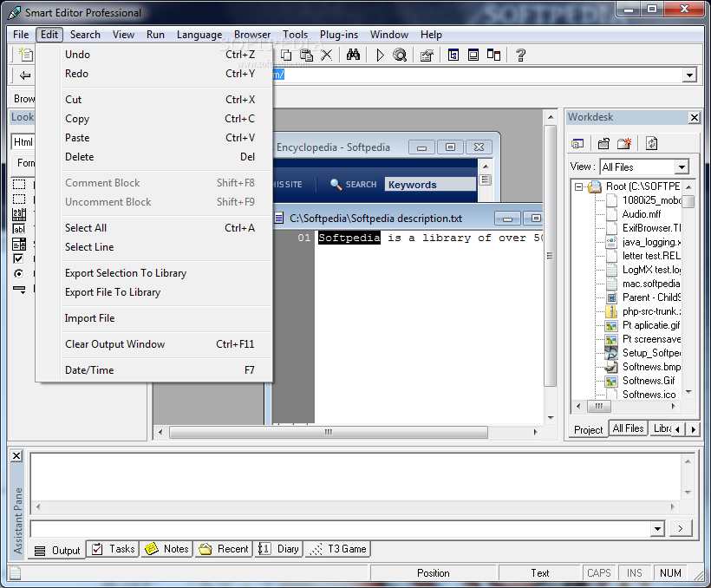Switch to the Recent tab
This screenshot has height=588, width=711.
click(x=224, y=549)
